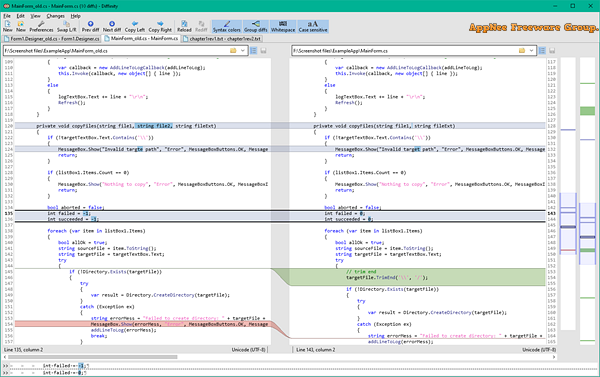Switch to Form1.Designer_old.cs comparison tab
This screenshot has height=377, width=600.
point(52,39)
